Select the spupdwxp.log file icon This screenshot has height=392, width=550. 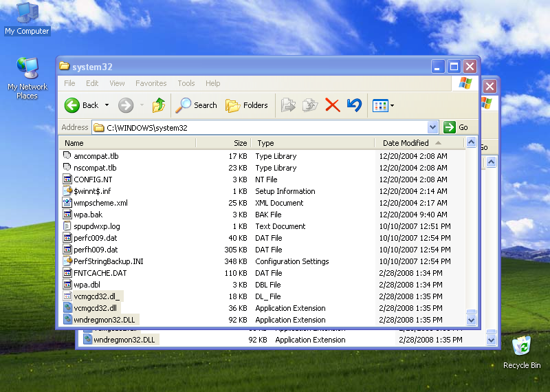pos(67,226)
